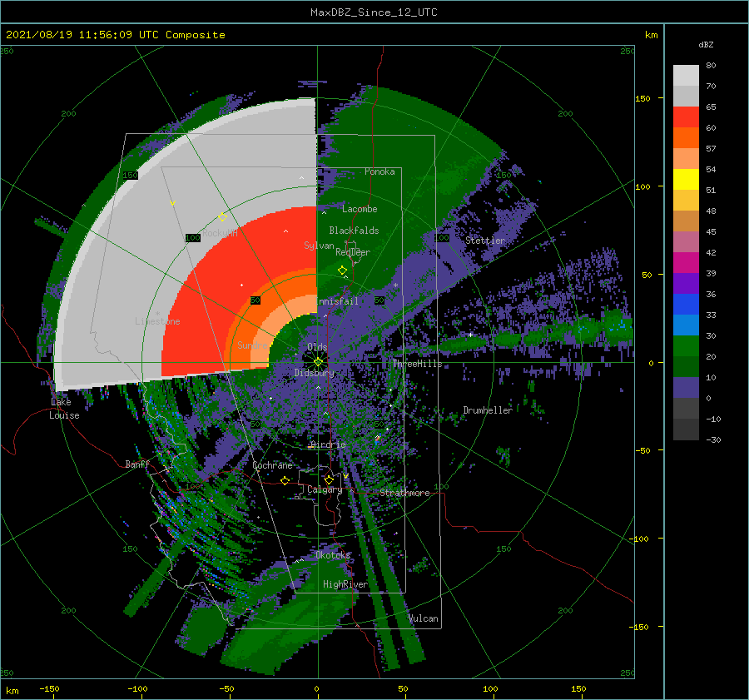Click the Blackfalds city label
Screen dimensions: 749x700
tap(354, 231)
